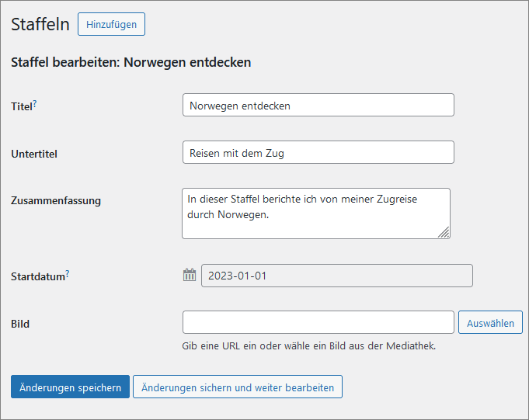The height and width of the screenshot is (420, 529).
Task: Click the Mediathek hint text below Bild
Action: click(x=308, y=346)
